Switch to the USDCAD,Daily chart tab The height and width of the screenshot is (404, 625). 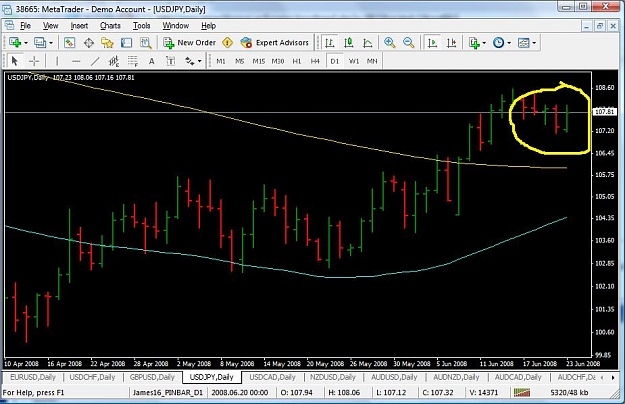tap(273, 377)
